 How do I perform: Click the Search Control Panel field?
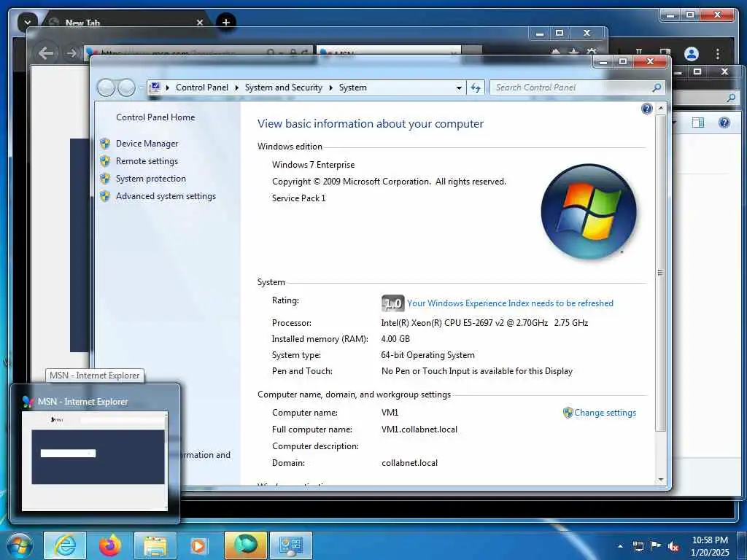pyautogui.click(x=572, y=87)
